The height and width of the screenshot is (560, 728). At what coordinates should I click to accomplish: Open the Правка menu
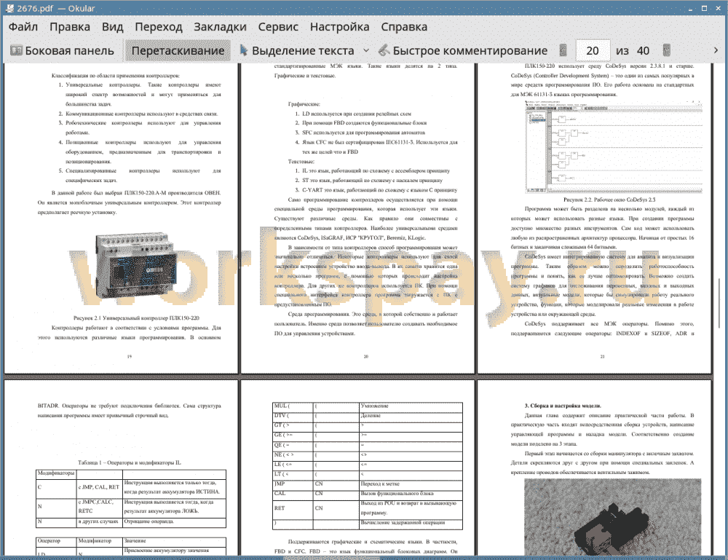(70, 27)
